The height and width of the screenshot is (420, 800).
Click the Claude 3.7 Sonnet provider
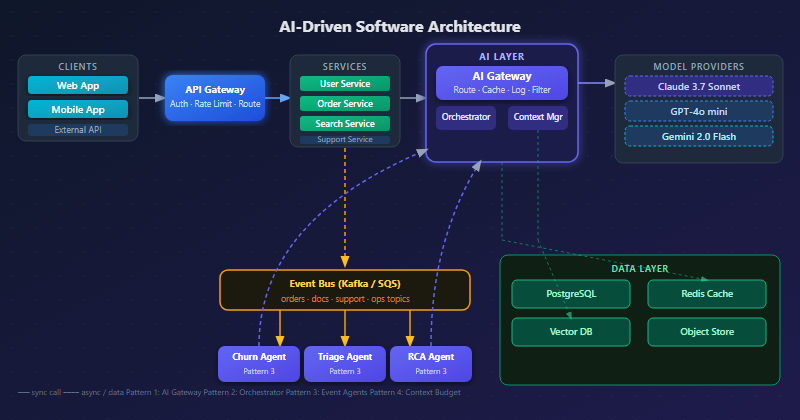pos(698,86)
